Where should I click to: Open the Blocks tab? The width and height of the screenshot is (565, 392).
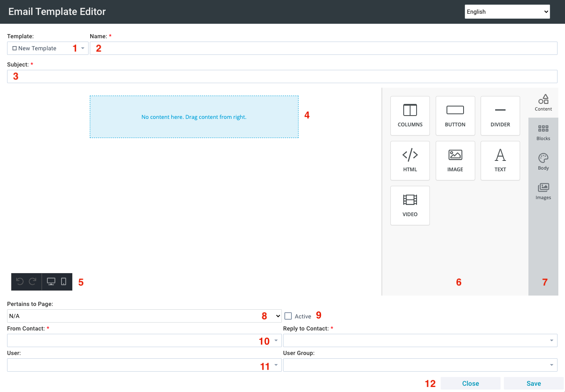pos(543,132)
